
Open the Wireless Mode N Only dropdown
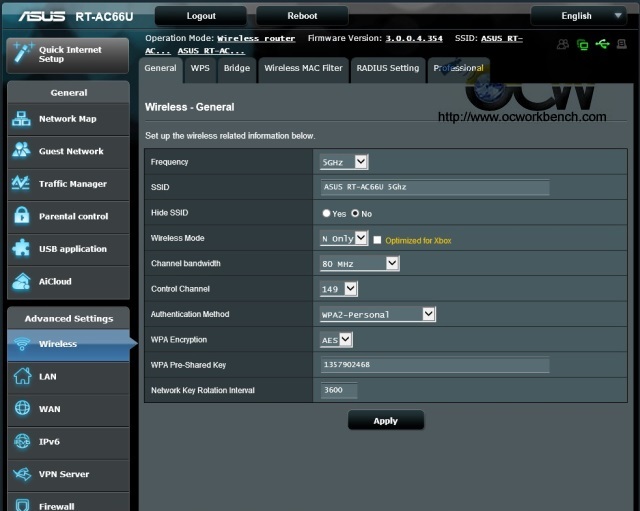[x=344, y=238]
